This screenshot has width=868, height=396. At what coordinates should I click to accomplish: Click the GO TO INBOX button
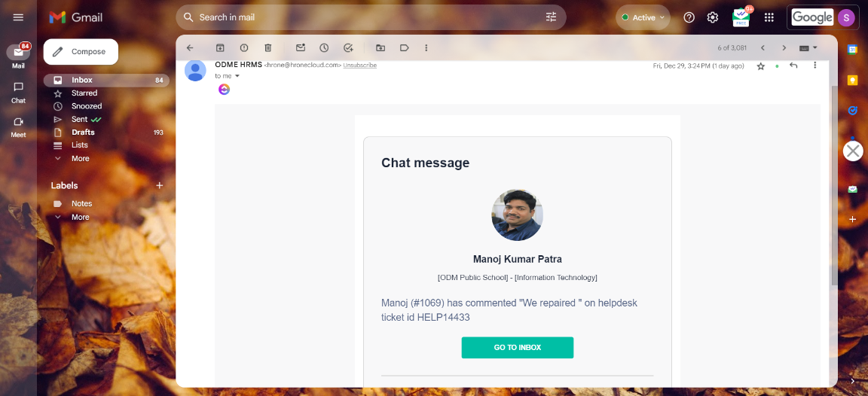point(517,347)
